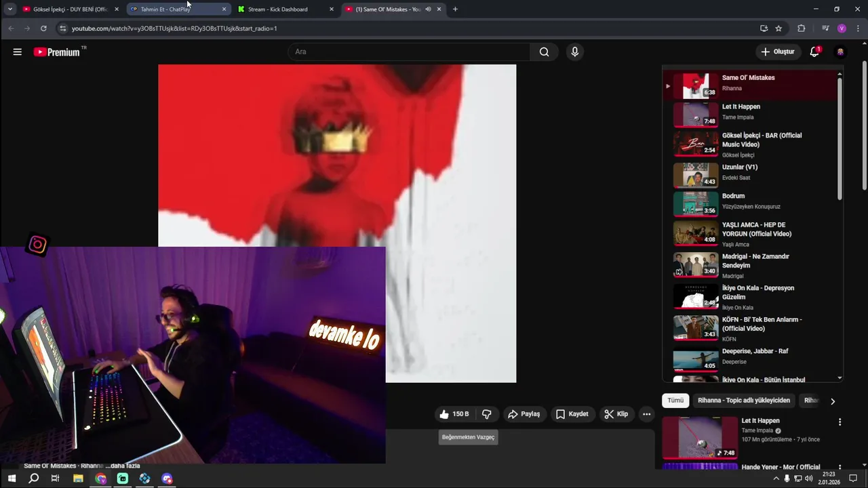Screen dimensions: 868x488
Task: Select the 'Tümü' filter chip
Action: [675, 401]
